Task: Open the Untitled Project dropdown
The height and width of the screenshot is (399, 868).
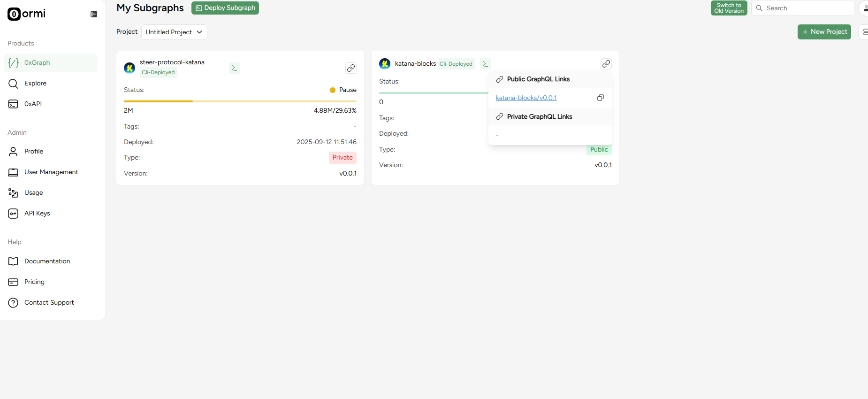Action: point(174,32)
